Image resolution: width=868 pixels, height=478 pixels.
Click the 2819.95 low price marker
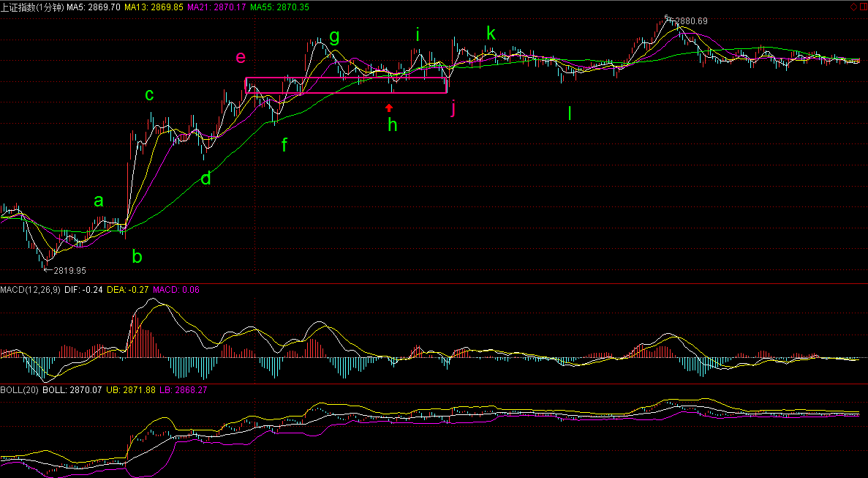(x=69, y=271)
